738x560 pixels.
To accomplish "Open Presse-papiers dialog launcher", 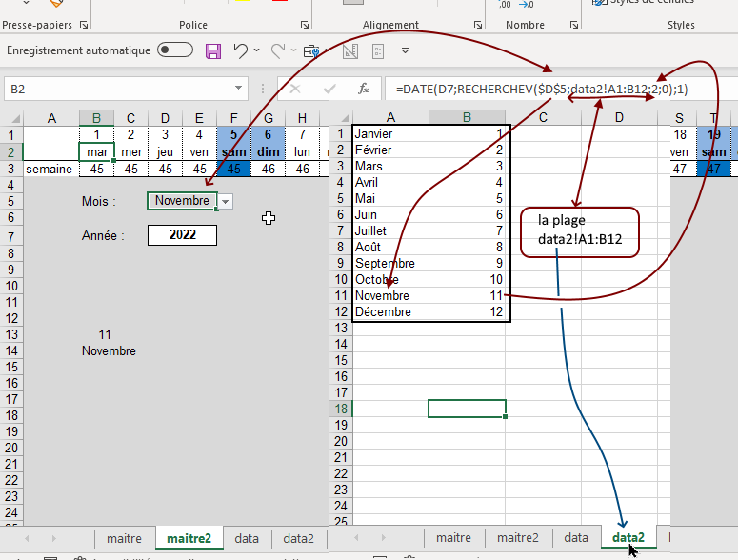I will coord(84,25).
